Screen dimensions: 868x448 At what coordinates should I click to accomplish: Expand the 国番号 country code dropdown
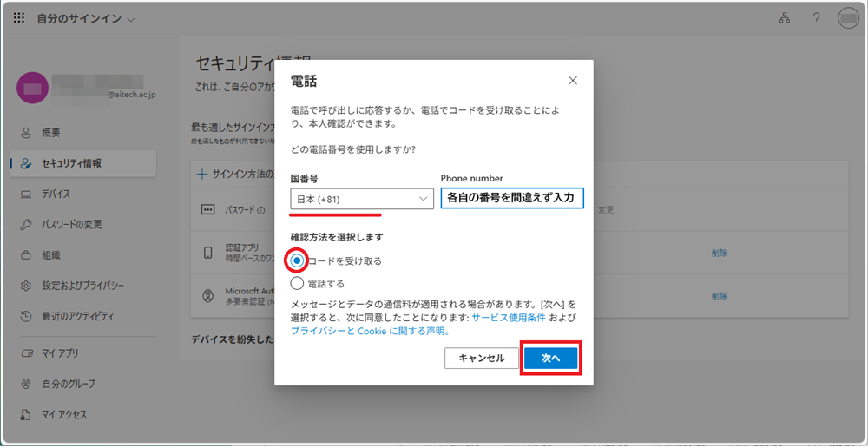(362, 199)
